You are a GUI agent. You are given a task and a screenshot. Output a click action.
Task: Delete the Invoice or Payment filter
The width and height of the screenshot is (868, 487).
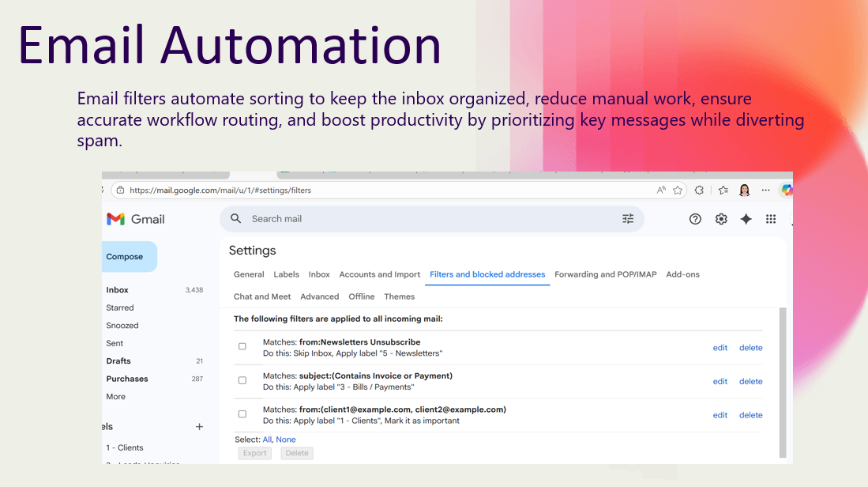click(x=750, y=382)
